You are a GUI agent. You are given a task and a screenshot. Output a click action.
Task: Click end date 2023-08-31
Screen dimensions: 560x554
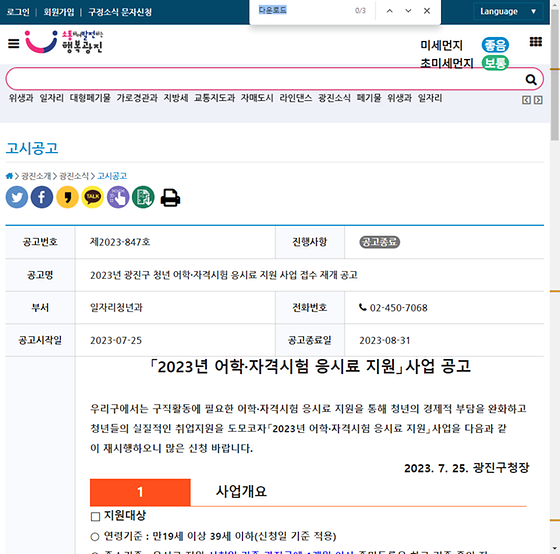coord(385,340)
